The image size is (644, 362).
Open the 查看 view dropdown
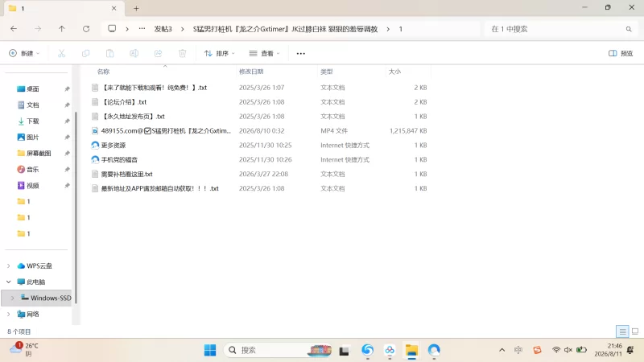[265, 53]
